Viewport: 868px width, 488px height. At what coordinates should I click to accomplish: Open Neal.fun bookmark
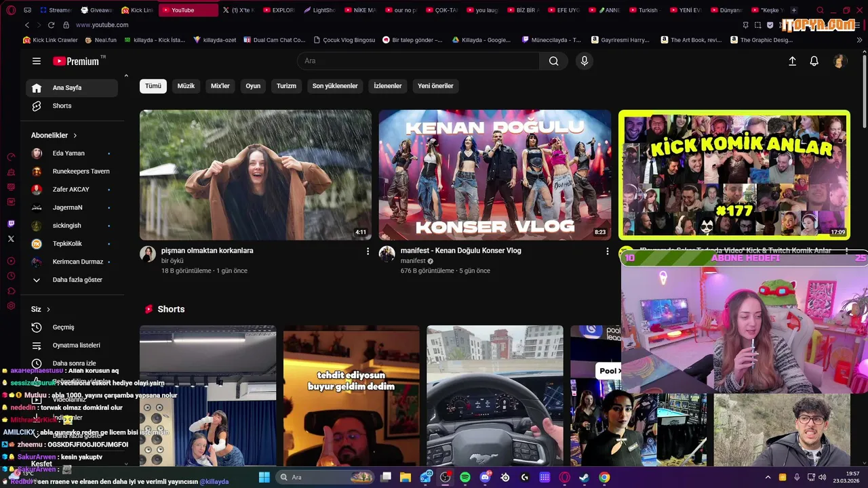click(x=100, y=40)
